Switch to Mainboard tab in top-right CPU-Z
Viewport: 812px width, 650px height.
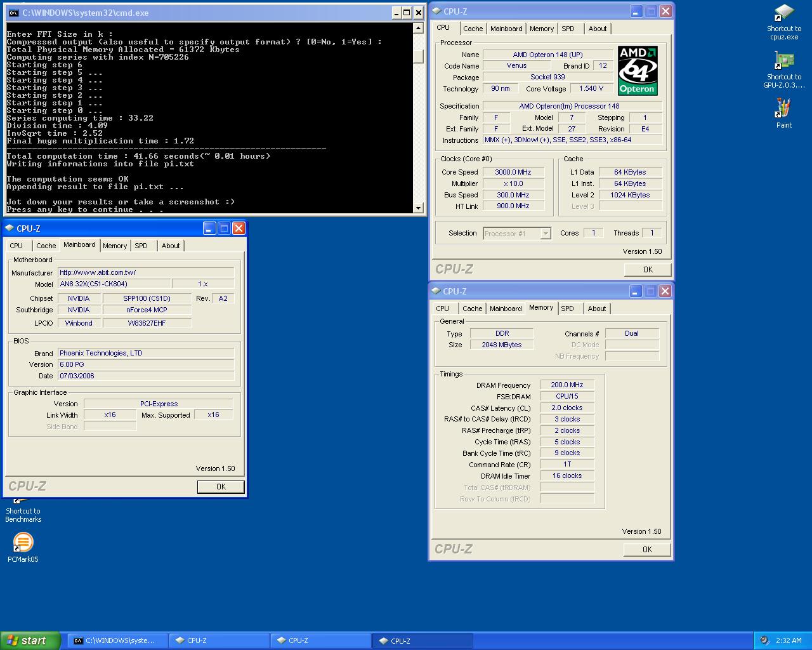506,29
